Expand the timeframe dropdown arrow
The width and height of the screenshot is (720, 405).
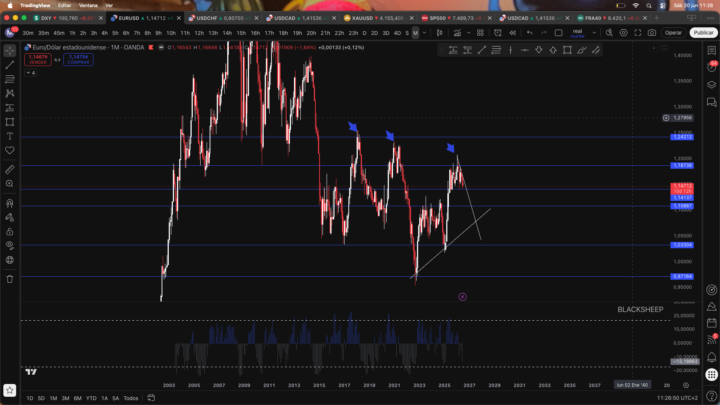[424, 33]
